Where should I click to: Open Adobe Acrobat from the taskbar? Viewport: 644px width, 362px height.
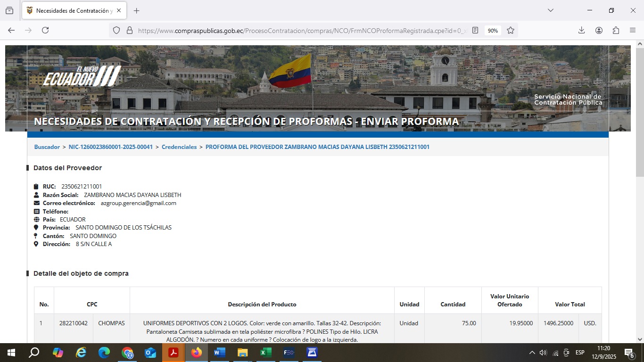coord(173,353)
